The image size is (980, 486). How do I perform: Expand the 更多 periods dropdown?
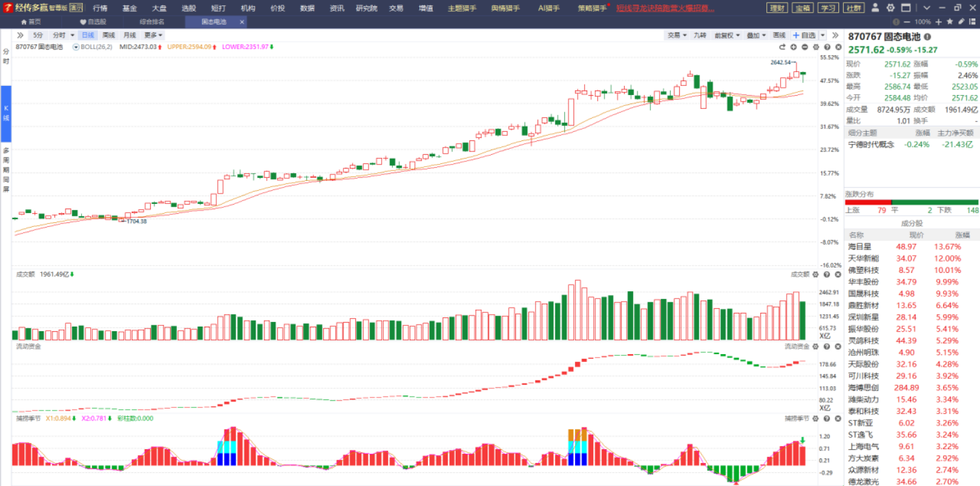coord(153,35)
